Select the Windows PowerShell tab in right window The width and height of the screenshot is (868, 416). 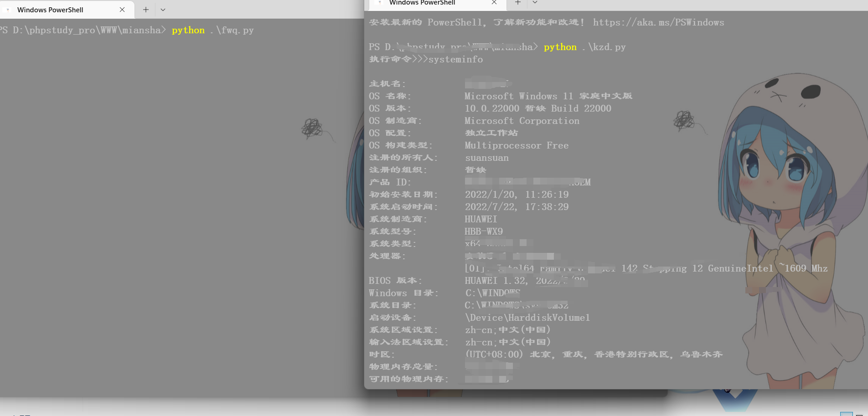point(438,3)
